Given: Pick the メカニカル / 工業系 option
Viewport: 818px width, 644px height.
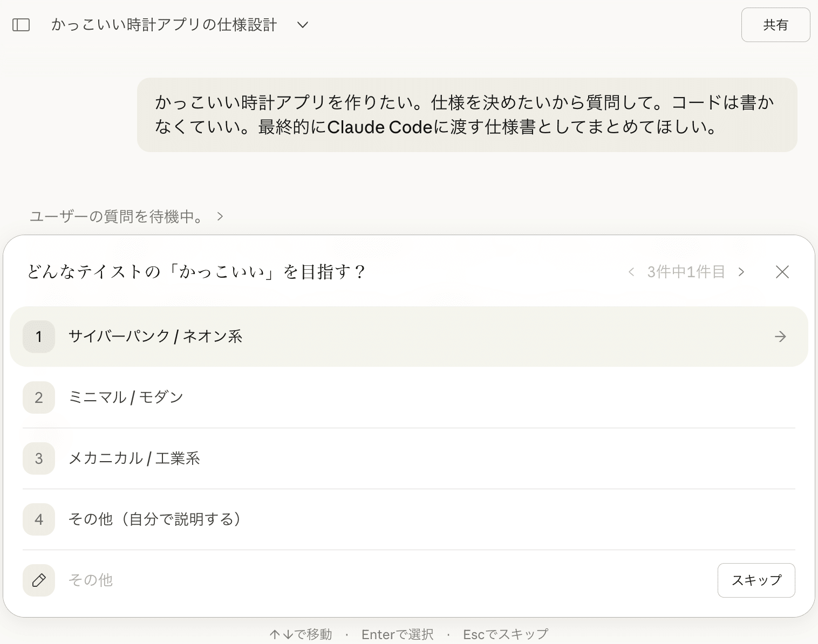Looking at the screenshot, I should [x=134, y=458].
